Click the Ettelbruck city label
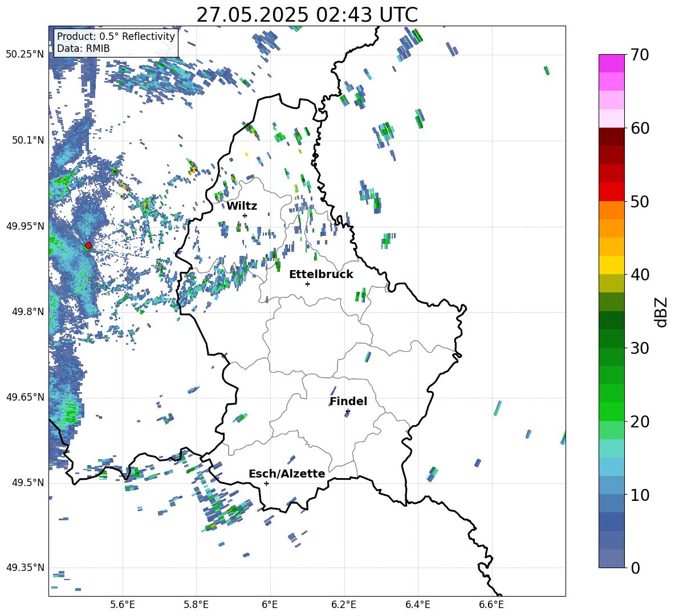The image size is (675, 616). (321, 275)
